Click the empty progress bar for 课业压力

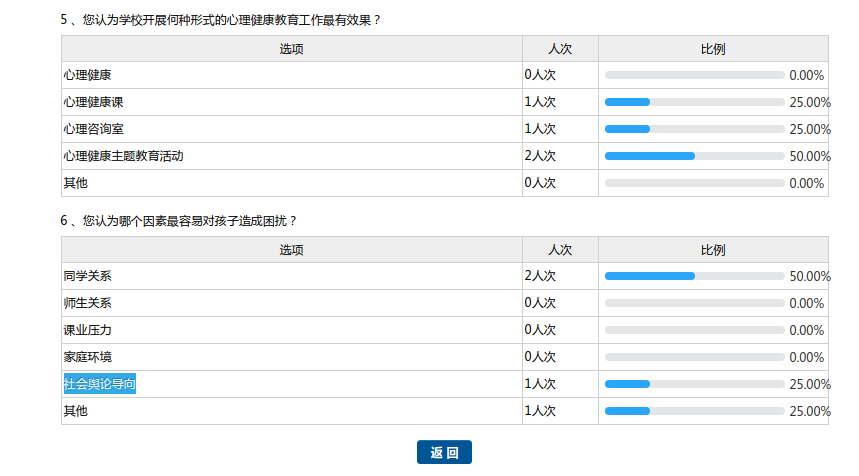[694, 330]
